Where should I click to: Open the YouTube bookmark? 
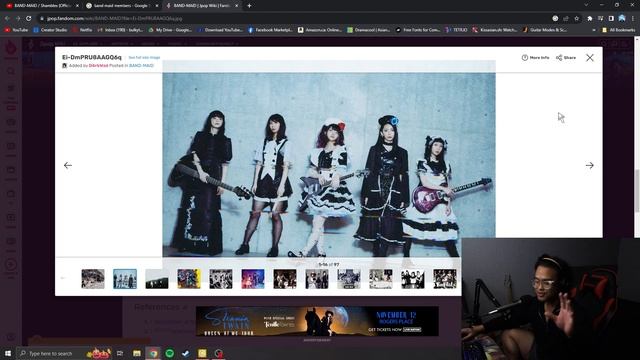click(16, 30)
